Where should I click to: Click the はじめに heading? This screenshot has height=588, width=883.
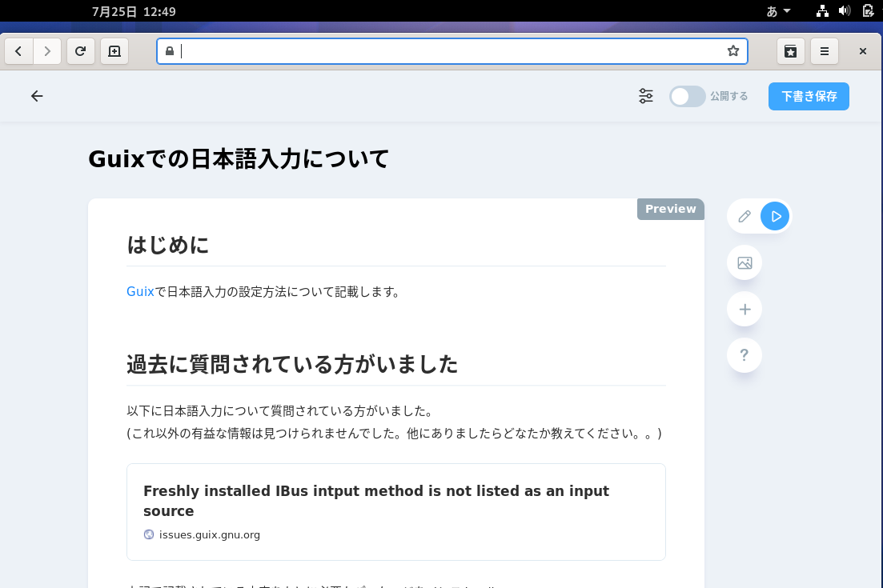click(x=168, y=245)
